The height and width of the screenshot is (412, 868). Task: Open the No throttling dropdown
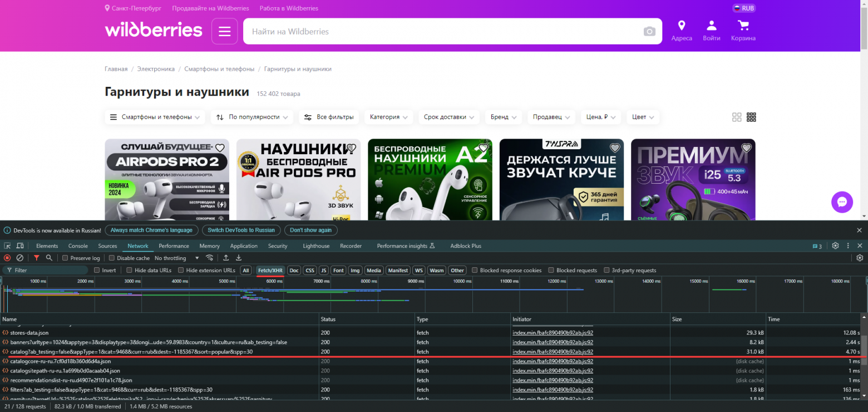(x=176, y=258)
